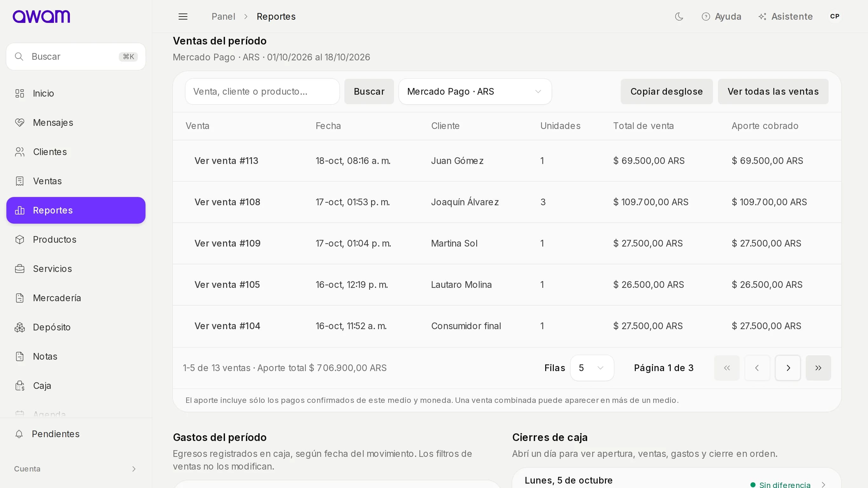Image resolution: width=868 pixels, height=488 pixels.
Task: Click the Servicios briefcase icon
Action: (20, 268)
